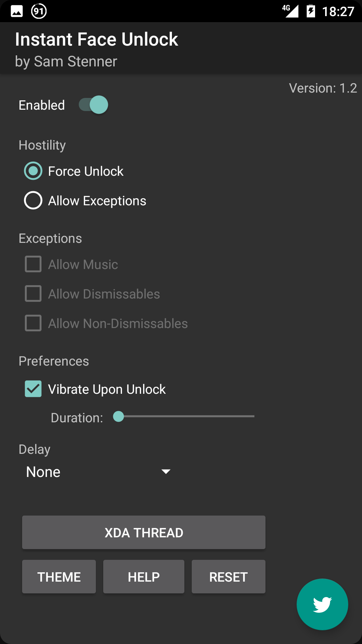Click the vibration Duration slider handle

click(118, 416)
